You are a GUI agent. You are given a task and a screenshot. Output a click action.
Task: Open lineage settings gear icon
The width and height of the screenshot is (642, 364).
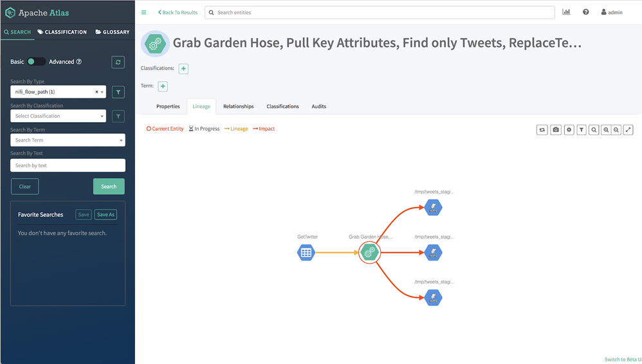(x=569, y=130)
